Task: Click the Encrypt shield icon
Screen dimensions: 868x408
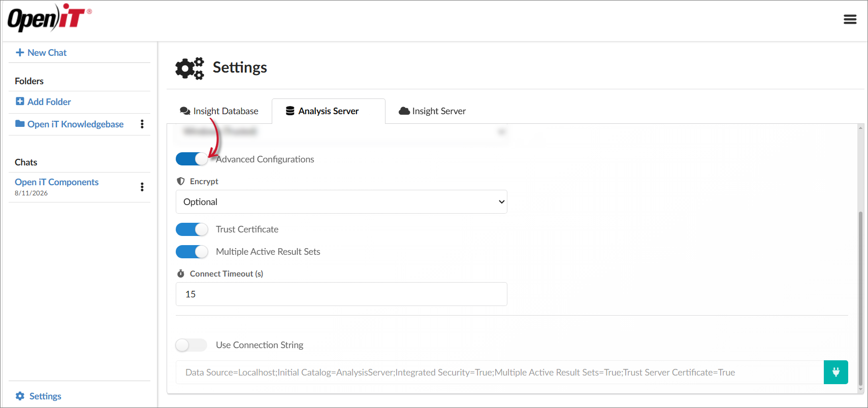Action: click(x=180, y=181)
